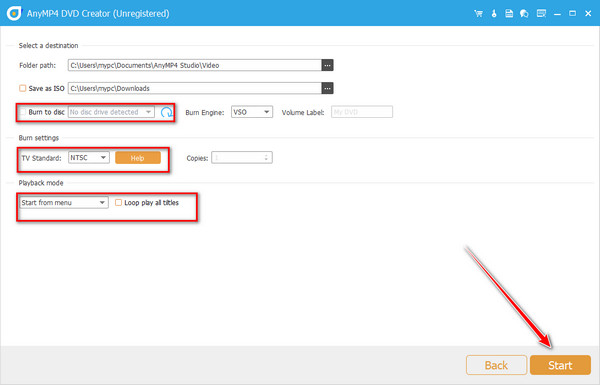Click the "TV Standard:" label

(41, 158)
